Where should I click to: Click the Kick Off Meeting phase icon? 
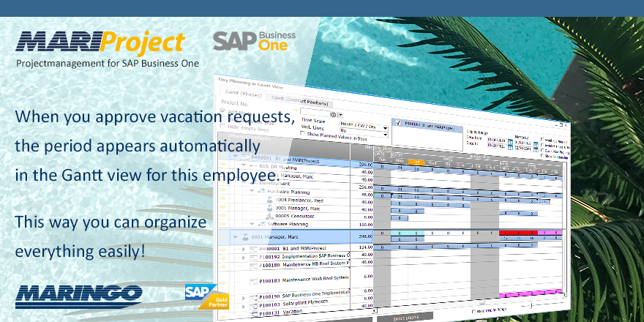point(252,165)
